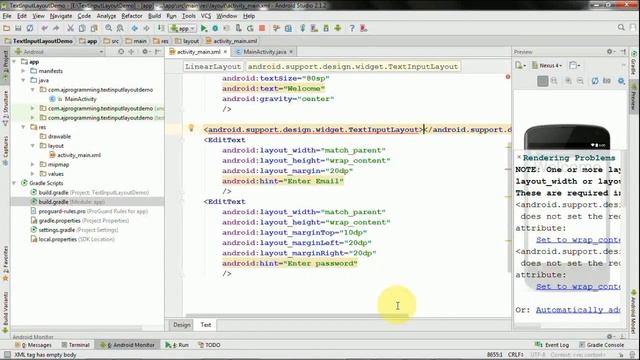640x360 pixels.
Task: Click the navigate Forward arrow icon
Action: (x=146, y=28)
